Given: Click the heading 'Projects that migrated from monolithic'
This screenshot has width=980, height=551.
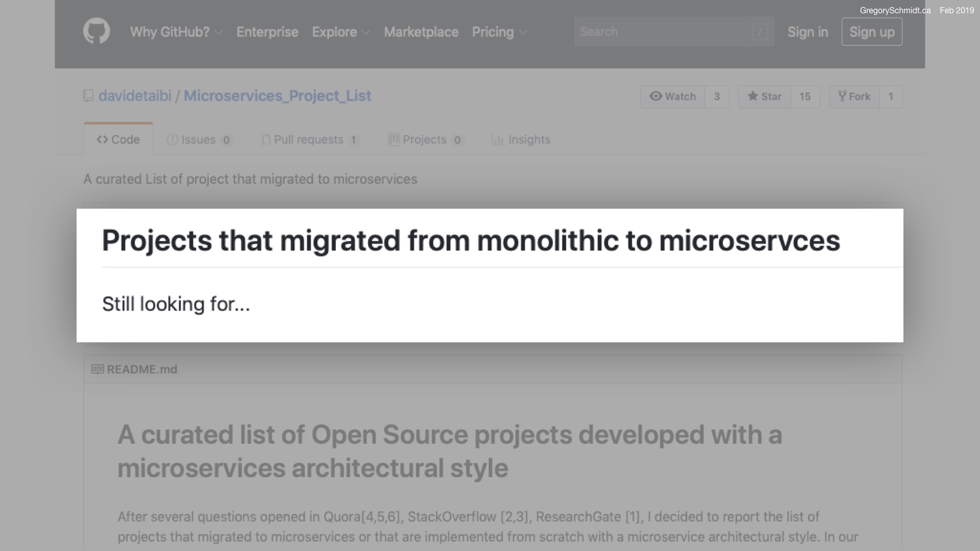Looking at the screenshot, I should [x=471, y=241].
